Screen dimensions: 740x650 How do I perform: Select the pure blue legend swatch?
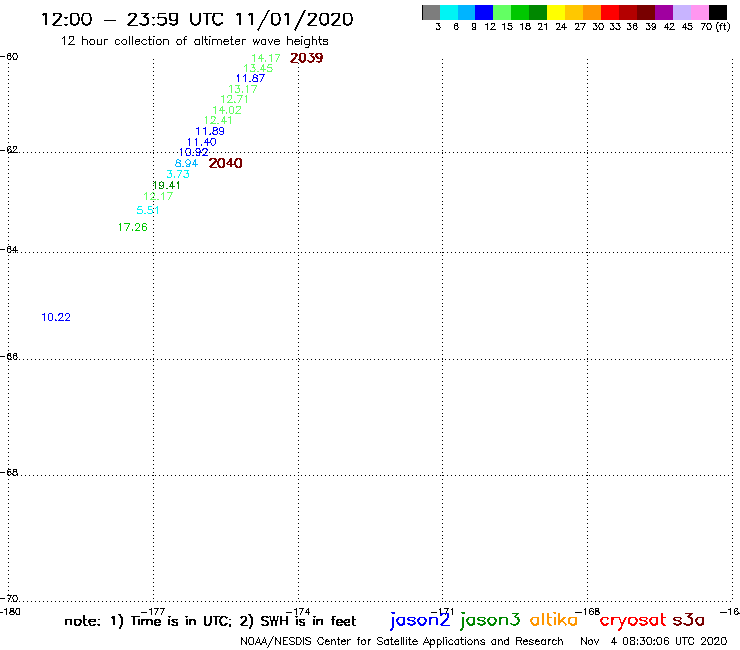[484, 12]
